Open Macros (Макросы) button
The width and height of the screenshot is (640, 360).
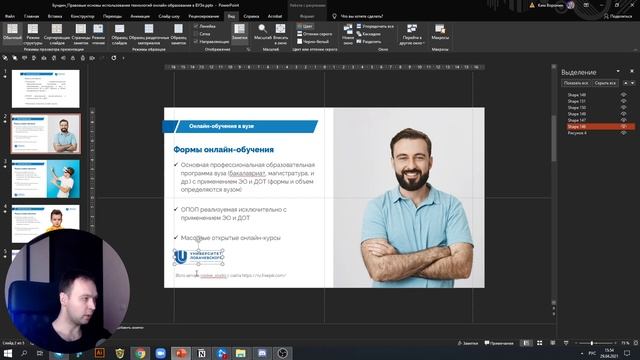click(x=440, y=32)
